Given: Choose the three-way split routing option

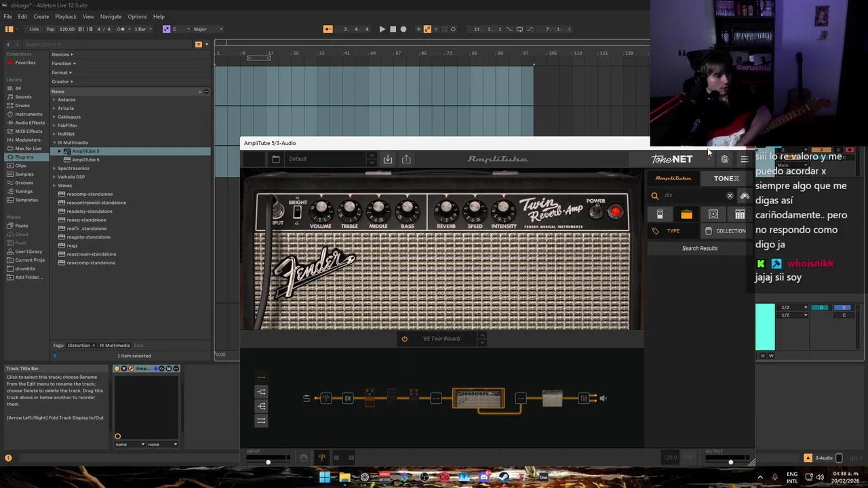Looking at the screenshot, I should (261, 406).
